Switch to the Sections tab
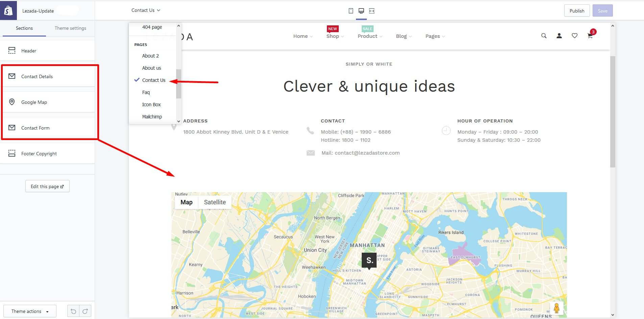This screenshot has height=319, width=644. [24, 28]
